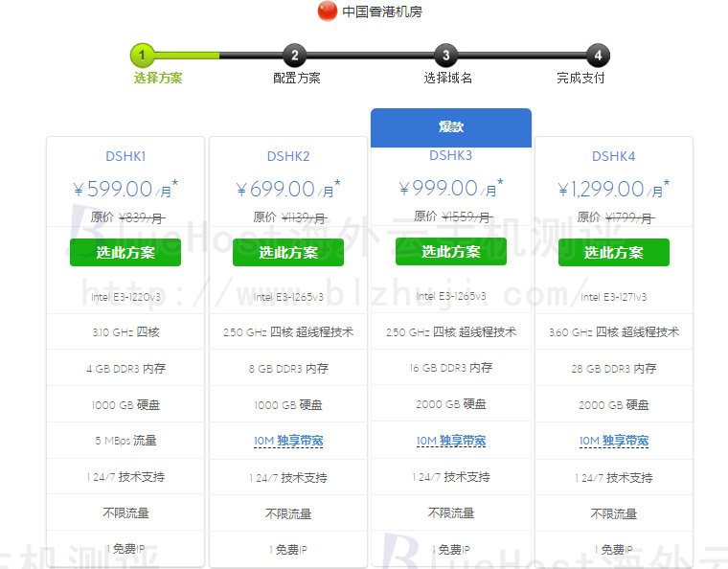Click 1000 GB 硬盘 in DSHK1 column
This screenshot has width=728, height=569.
coord(125,405)
